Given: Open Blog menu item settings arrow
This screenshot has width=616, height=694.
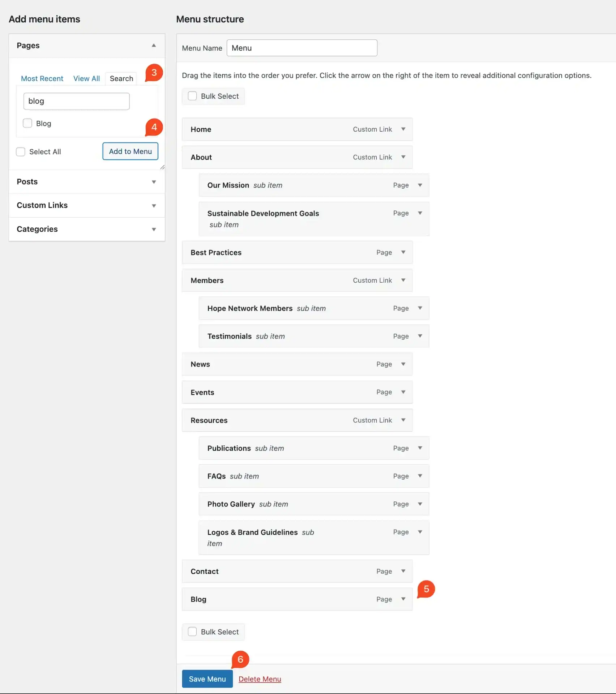Looking at the screenshot, I should (x=403, y=599).
